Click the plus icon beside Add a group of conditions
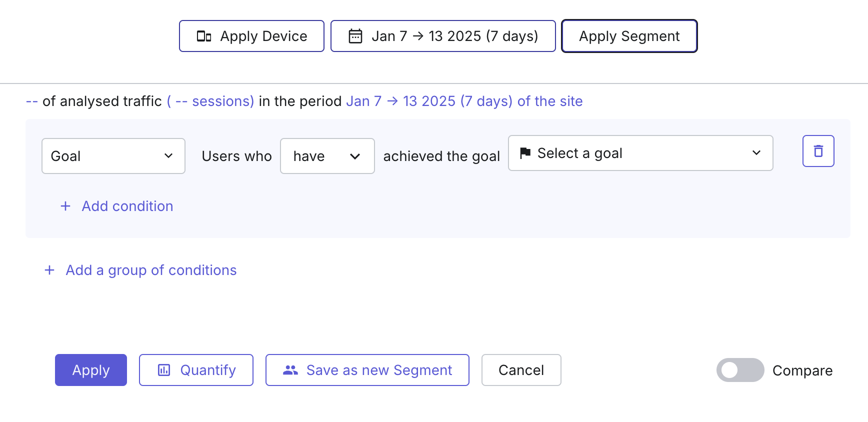Viewport: 868px width, 422px height. coord(49,270)
